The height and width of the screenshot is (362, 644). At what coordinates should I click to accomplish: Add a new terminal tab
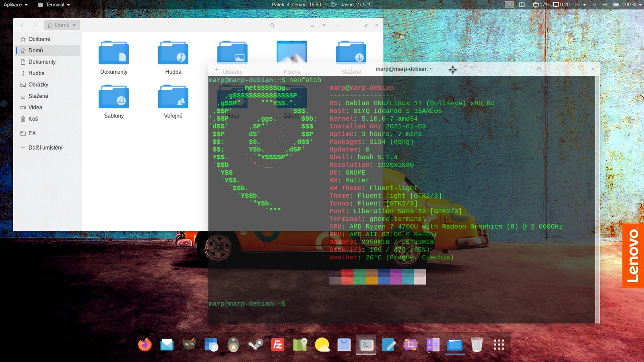tap(217, 69)
